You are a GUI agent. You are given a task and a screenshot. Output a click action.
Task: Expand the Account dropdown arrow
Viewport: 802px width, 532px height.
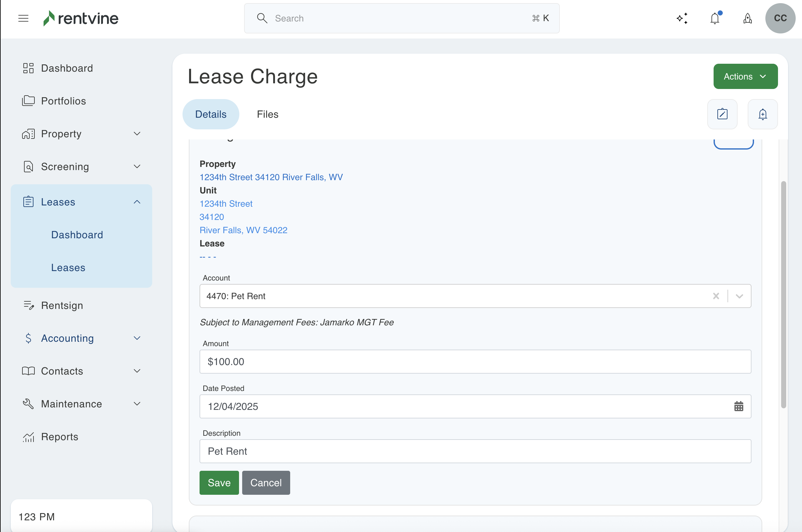pos(739,296)
